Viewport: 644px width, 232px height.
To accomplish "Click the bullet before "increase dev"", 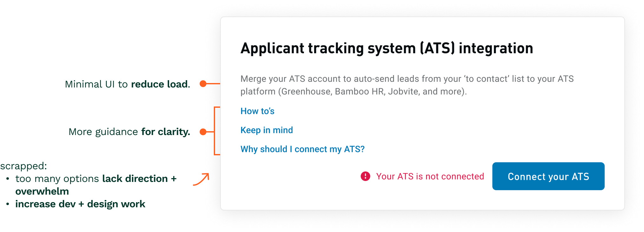I will pyautogui.click(x=8, y=204).
